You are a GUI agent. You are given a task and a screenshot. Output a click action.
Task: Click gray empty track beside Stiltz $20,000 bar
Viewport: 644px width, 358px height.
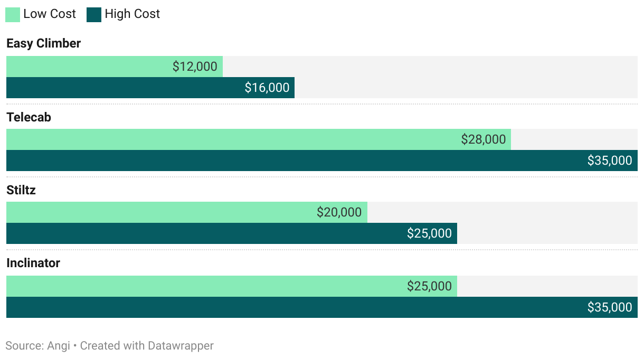501,212
